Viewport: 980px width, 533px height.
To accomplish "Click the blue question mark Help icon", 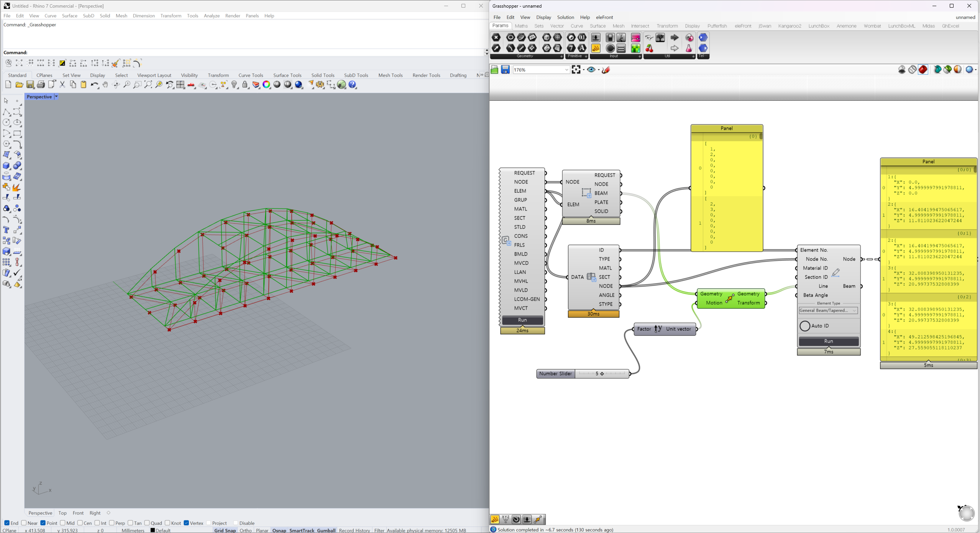I will [x=353, y=85].
